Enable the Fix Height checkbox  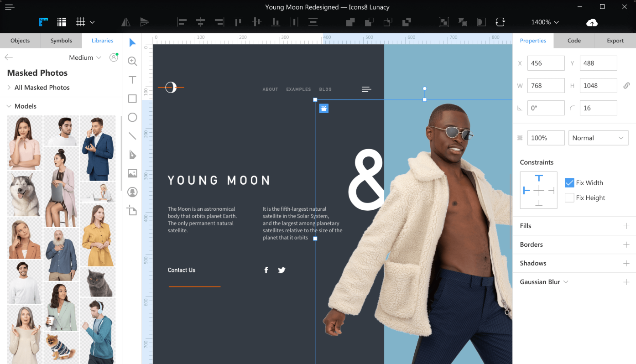click(x=569, y=198)
